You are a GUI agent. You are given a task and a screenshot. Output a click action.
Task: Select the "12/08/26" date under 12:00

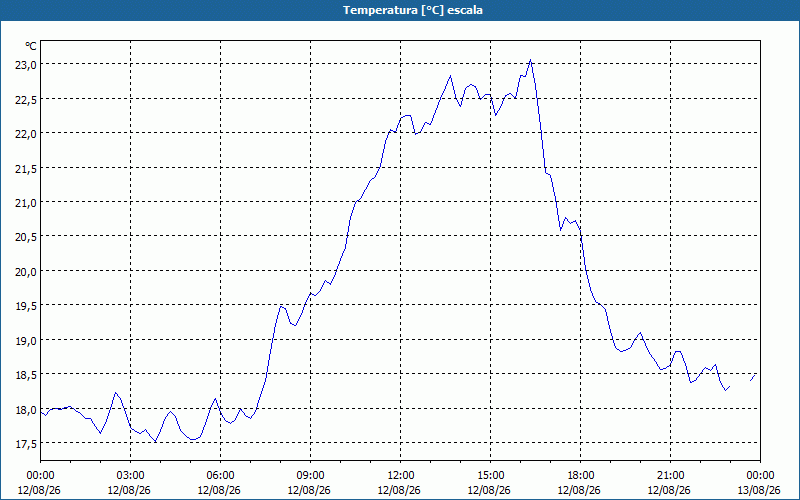click(399, 490)
